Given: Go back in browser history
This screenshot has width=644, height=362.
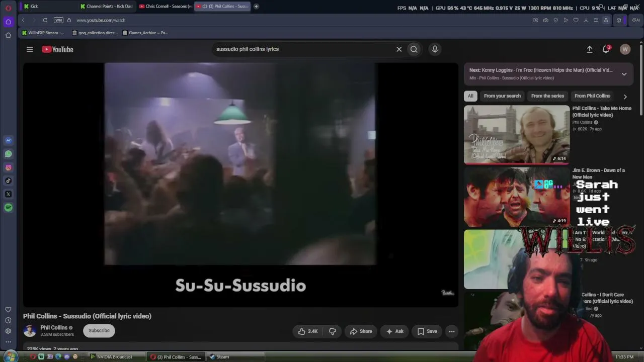Looking at the screenshot, I should pos(23,20).
